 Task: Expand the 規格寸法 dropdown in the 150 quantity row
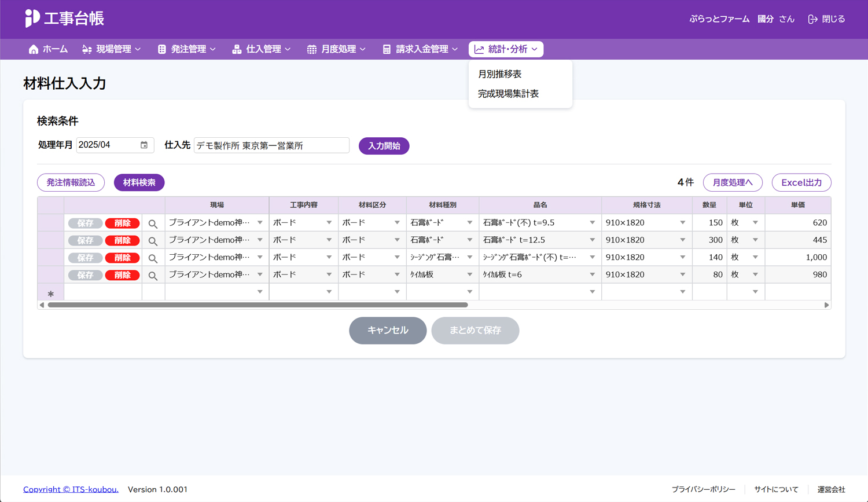683,222
